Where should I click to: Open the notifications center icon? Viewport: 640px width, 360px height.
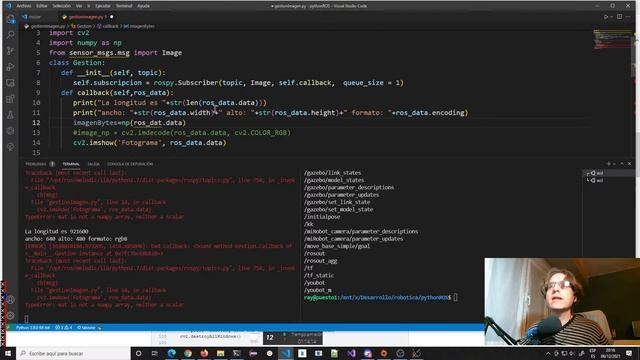(x=629, y=353)
